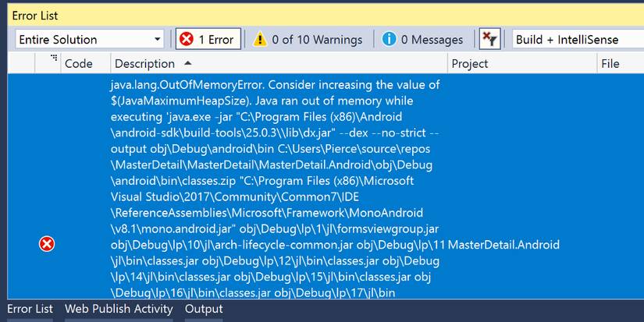Click the clear filter icon

(x=489, y=39)
